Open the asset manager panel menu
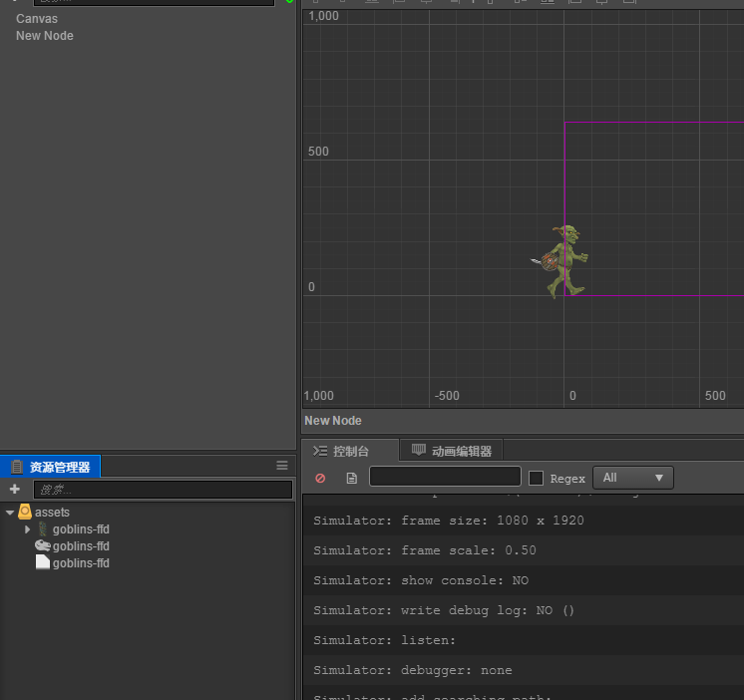This screenshot has height=700, width=744. tap(282, 466)
